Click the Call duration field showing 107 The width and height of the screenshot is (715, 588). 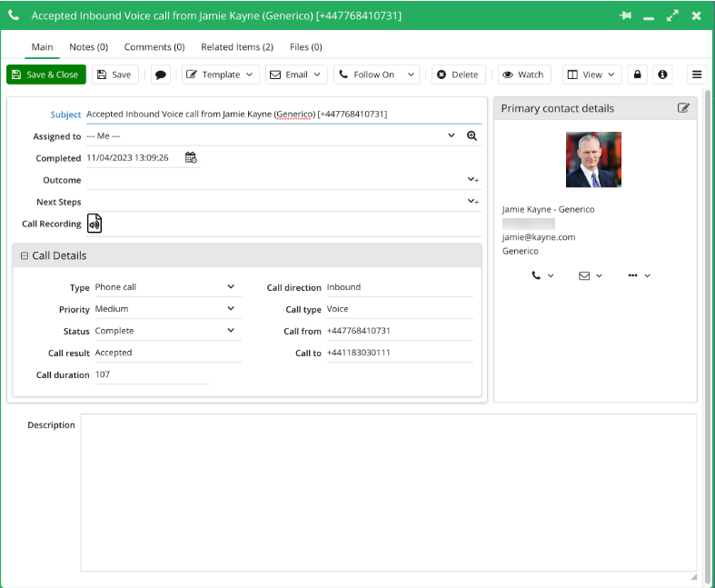click(152, 374)
